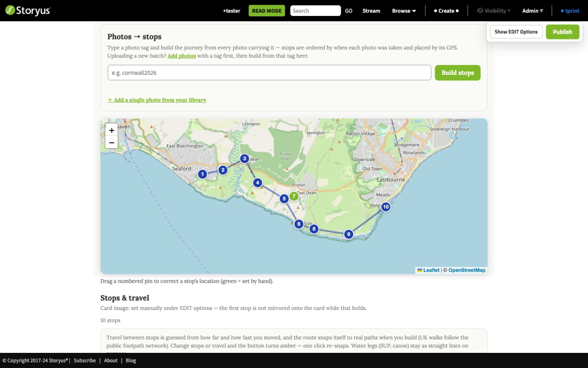
Task: Zoom out on the map
Action: tap(111, 143)
